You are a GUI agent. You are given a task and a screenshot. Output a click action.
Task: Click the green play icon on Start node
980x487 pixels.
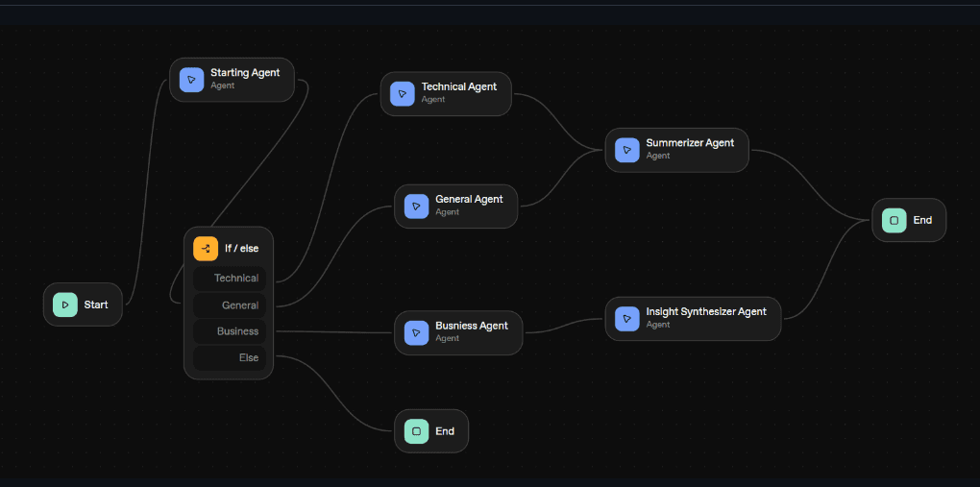pyautogui.click(x=65, y=304)
